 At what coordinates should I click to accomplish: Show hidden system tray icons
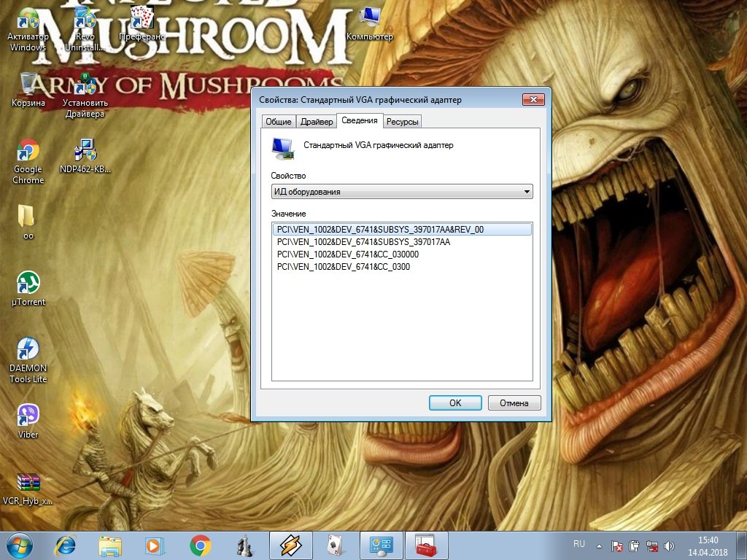[x=599, y=546]
